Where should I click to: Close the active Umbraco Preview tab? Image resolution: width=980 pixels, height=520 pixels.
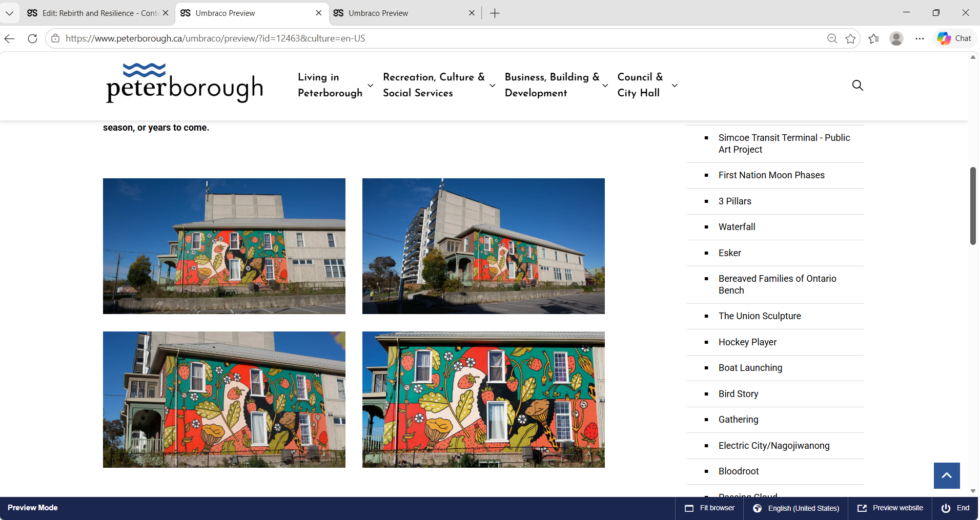point(319,13)
